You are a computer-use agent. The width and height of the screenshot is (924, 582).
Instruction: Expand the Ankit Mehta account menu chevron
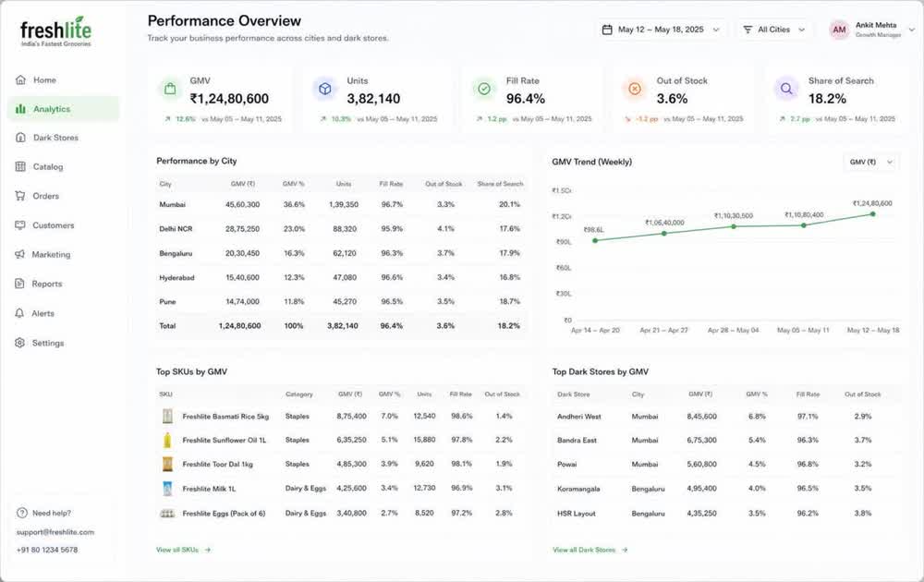[912, 30]
